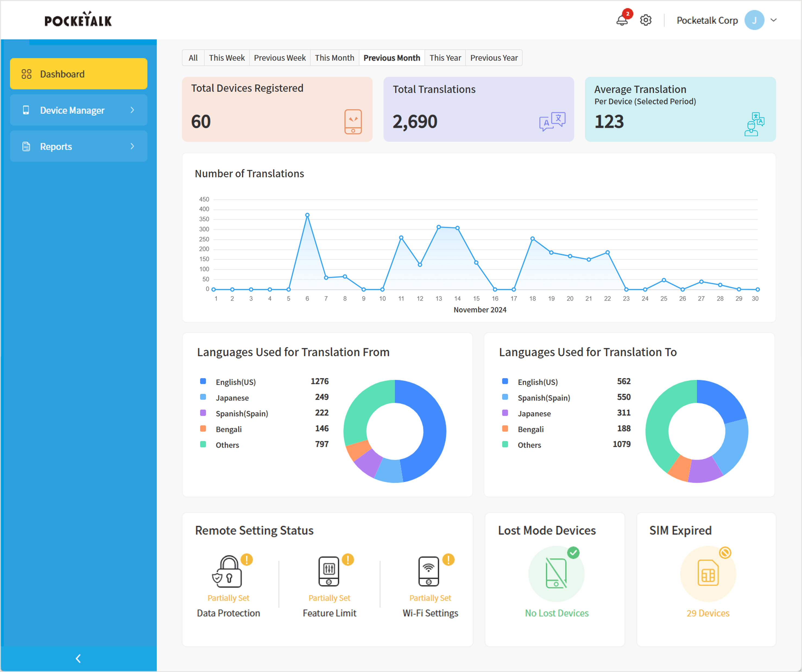Click the 29 Devices SIM Expired link
802x672 pixels.
pos(707,613)
